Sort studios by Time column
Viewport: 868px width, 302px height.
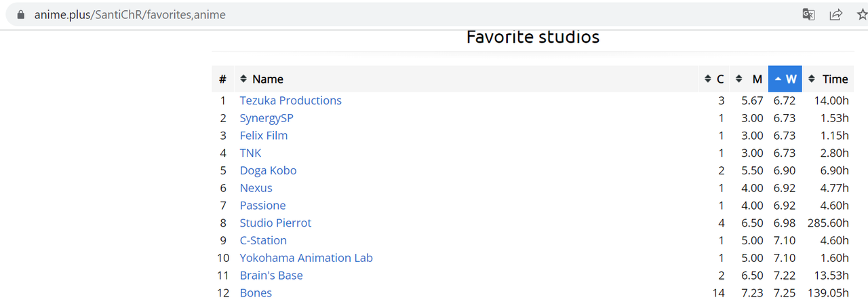point(828,79)
